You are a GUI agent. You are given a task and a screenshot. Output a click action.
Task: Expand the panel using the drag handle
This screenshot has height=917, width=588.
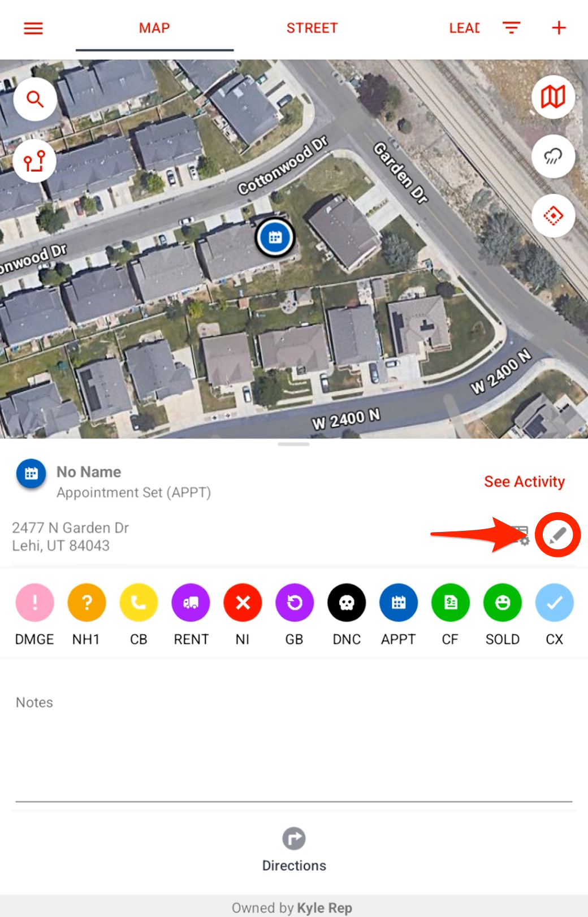293,444
